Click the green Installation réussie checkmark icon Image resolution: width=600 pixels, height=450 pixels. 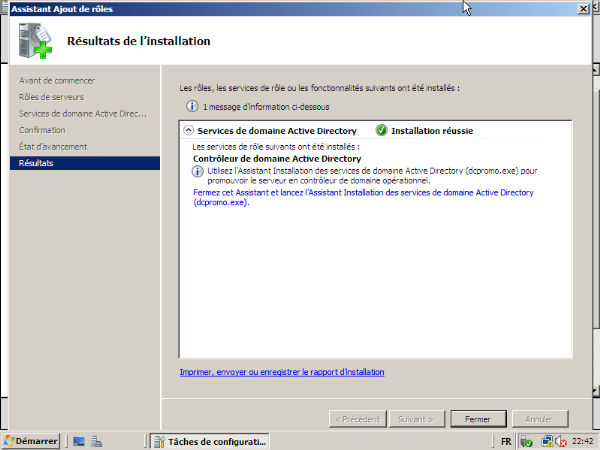(x=381, y=130)
